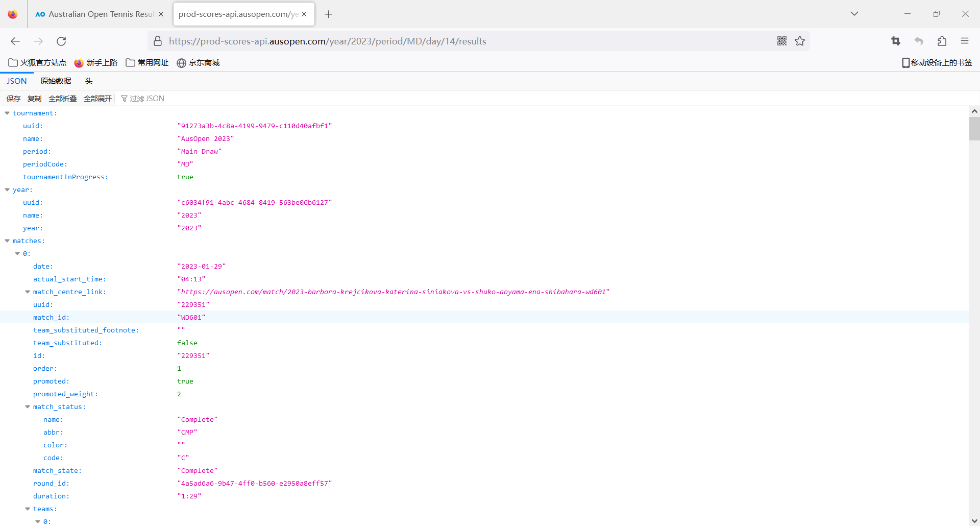The image size is (980, 526).
Task: Close the Firefox window
Action: (x=965, y=14)
